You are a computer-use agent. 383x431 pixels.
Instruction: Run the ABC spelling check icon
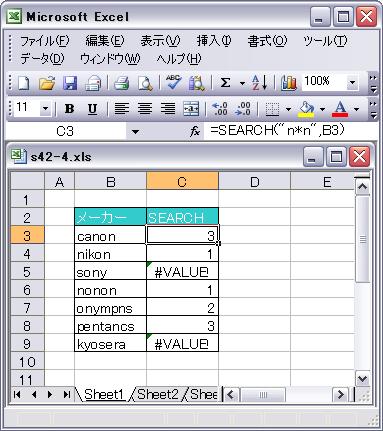click(x=173, y=83)
